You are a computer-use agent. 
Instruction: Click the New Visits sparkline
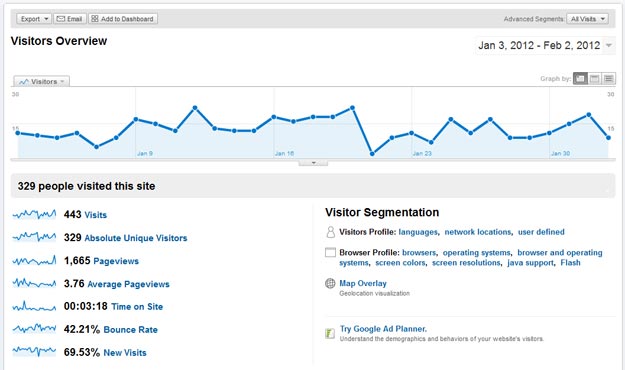point(34,351)
